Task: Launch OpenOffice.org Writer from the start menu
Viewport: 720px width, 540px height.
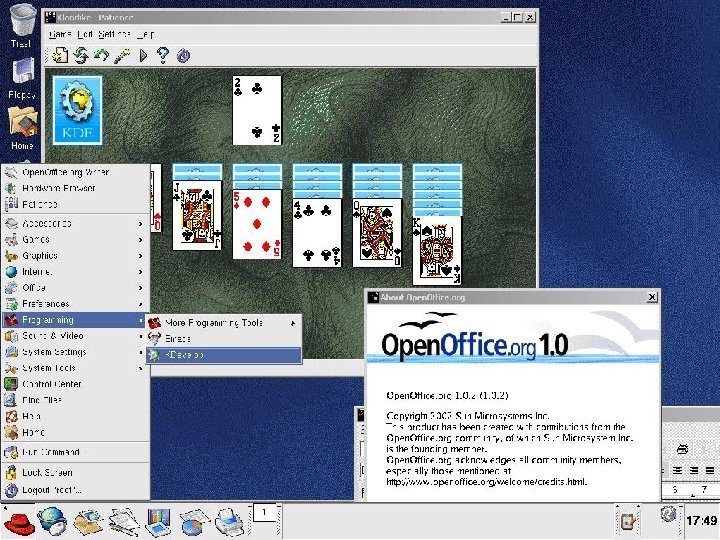Action: pyautogui.click(x=76, y=172)
